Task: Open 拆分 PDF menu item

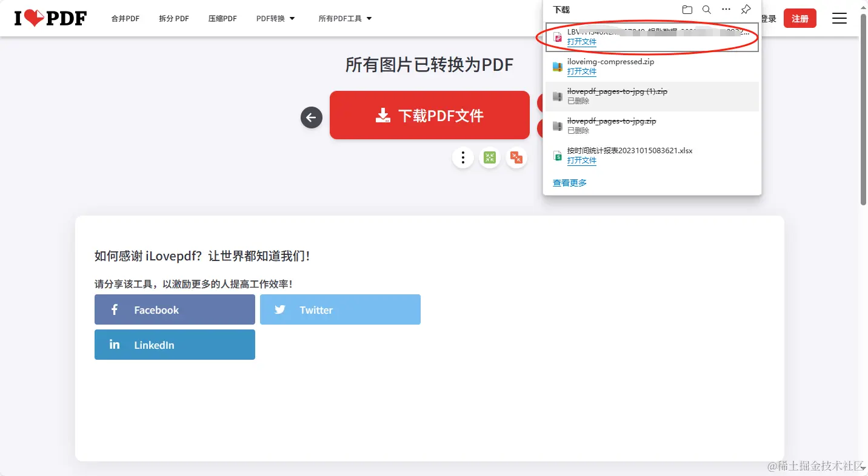Action: tap(174, 19)
